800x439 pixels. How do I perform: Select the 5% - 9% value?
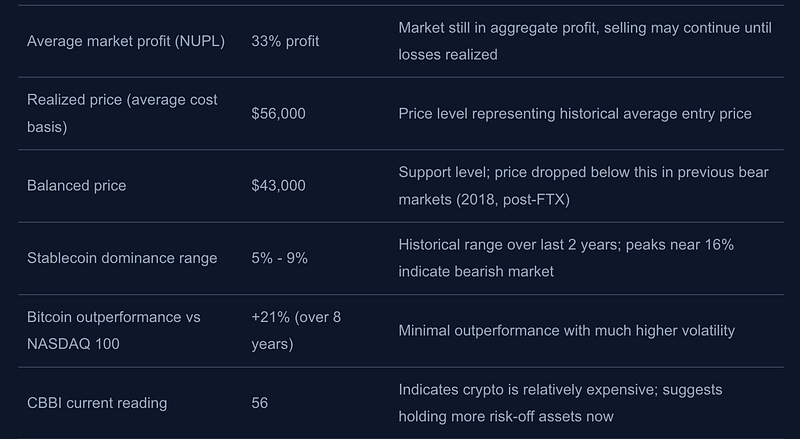[279, 258]
